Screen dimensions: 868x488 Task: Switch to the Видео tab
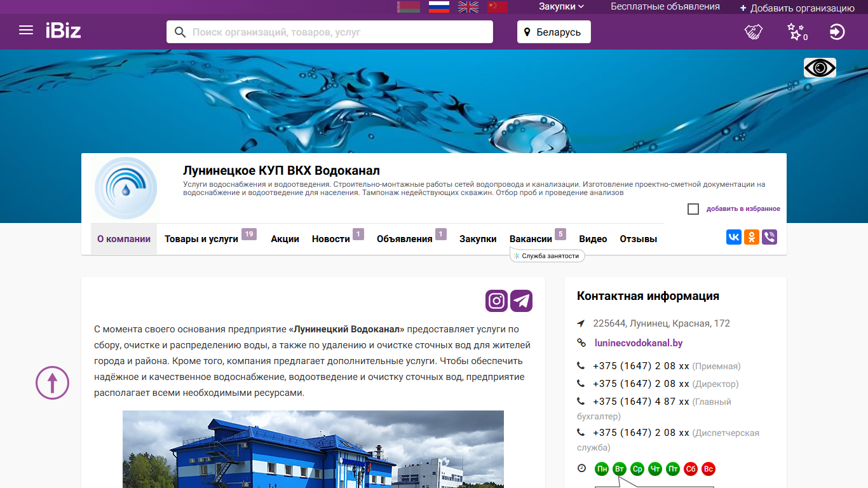(x=593, y=239)
